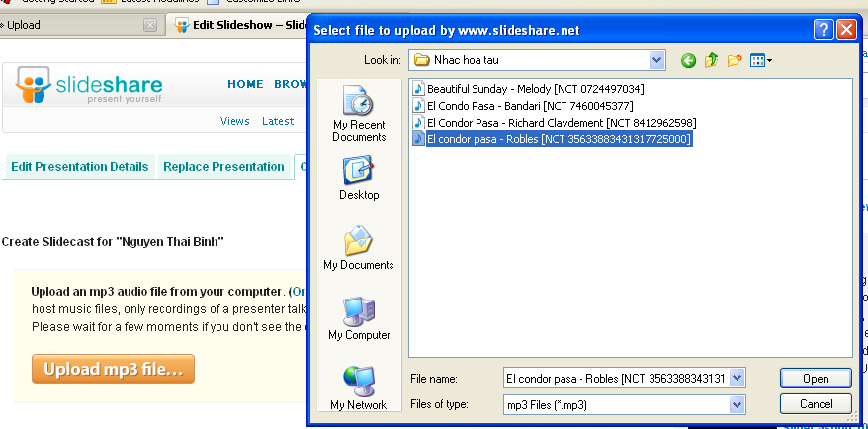Click the Up One Level folder icon
The width and height of the screenshot is (868, 429).
tap(712, 60)
